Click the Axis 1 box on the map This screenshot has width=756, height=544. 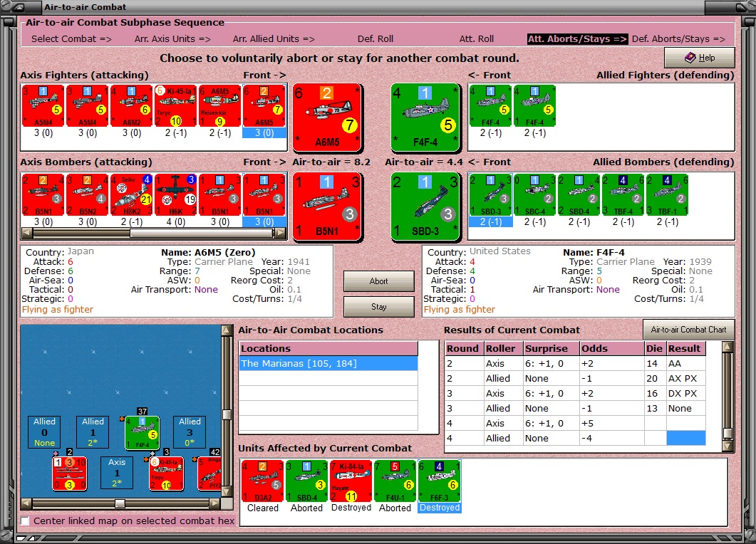117,472
